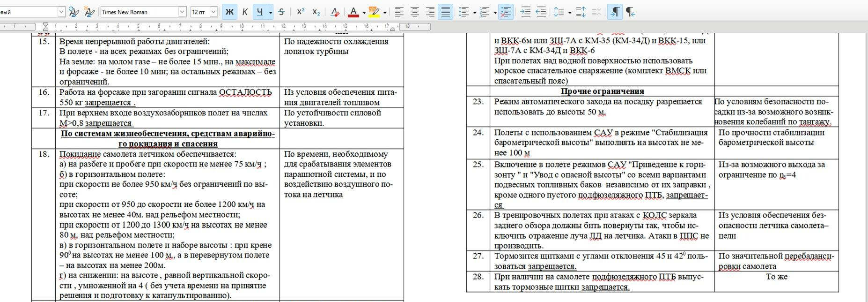Toggle italic (К) formatting
Screen dimensions: 868x302
pyautogui.click(x=245, y=12)
